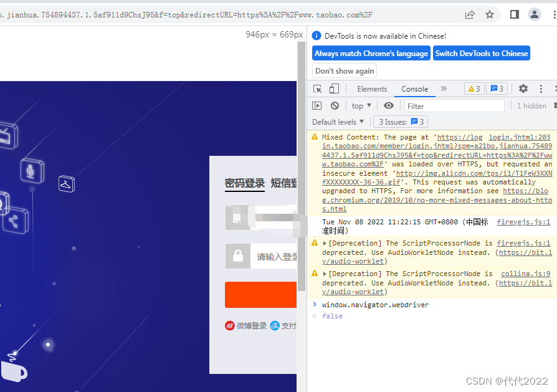Show live expression with the eye icon
Viewport: 557px width, 392px height.
point(388,105)
